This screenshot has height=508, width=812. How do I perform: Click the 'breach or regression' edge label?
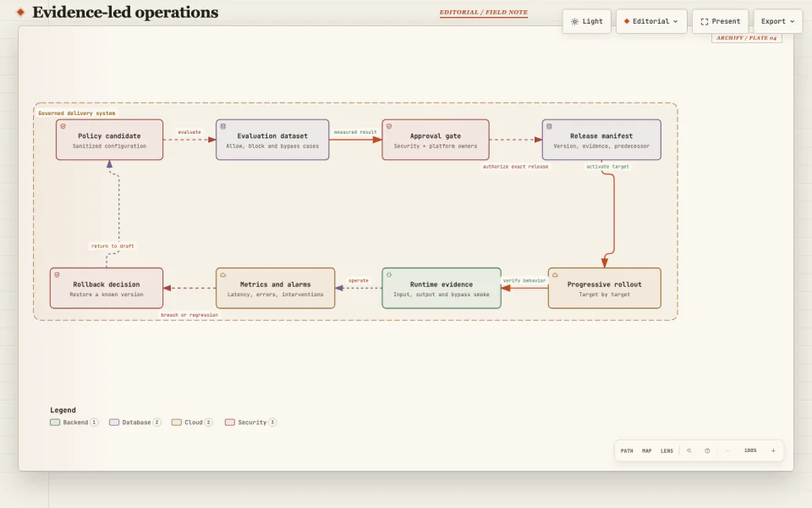point(189,315)
